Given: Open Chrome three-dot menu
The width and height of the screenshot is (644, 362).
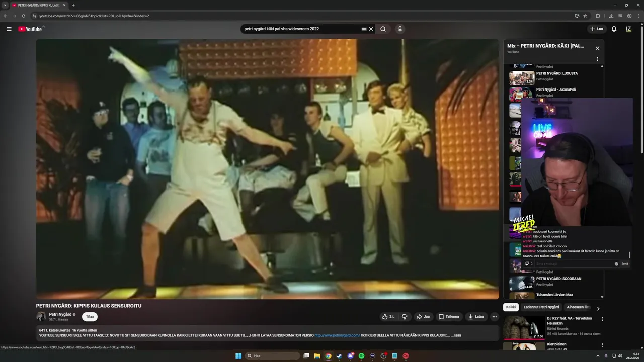Looking at the screenshot, I should [638, 16].
